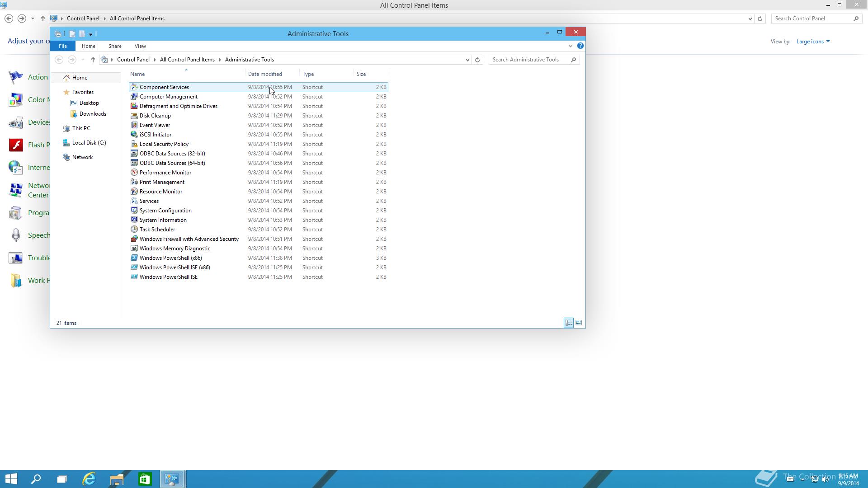Image resolution: width=868 pixels, height=488 pixels.
Task: Select Favorites in the navigation pane
Action: click(83, 92)
